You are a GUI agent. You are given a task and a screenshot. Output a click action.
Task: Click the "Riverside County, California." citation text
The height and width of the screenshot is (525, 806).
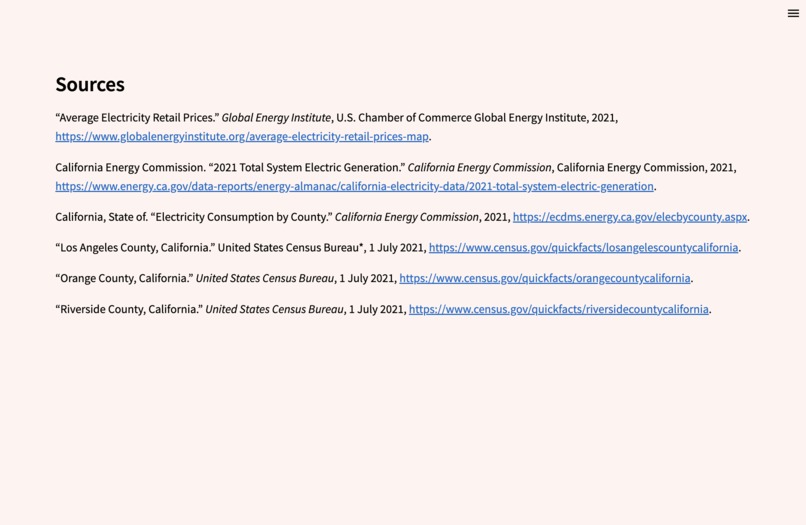point(129,309)
